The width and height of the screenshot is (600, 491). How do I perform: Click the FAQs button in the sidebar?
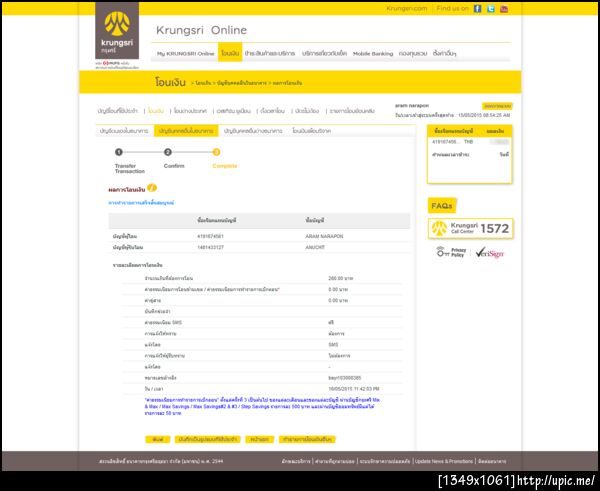pyautogui.click(x=442, y=206)
